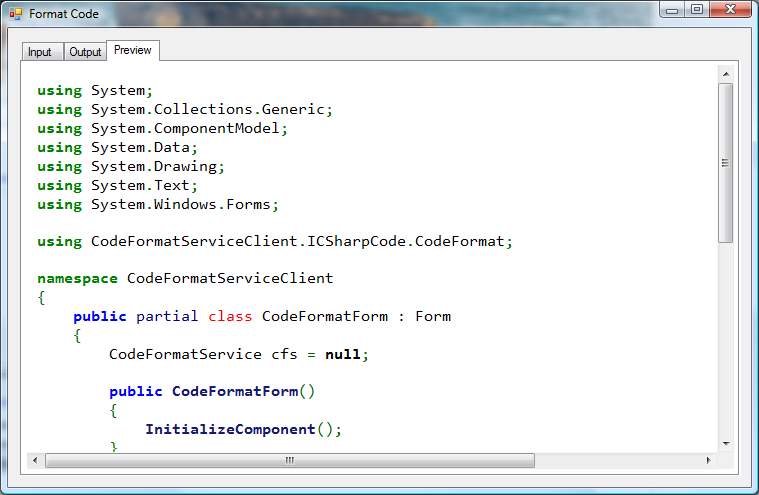759x495 pixels.
Task: Click the horizontal scrollbar thumb
Action: point(289,460)
